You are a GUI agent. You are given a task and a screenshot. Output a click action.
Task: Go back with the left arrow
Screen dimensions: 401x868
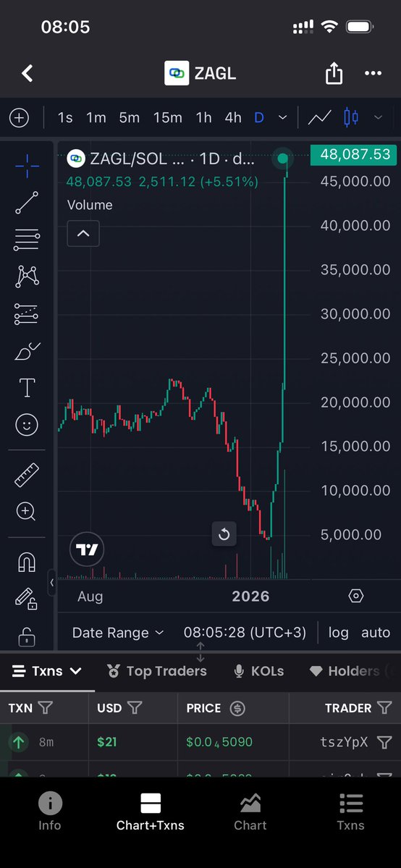pos(27,73)
